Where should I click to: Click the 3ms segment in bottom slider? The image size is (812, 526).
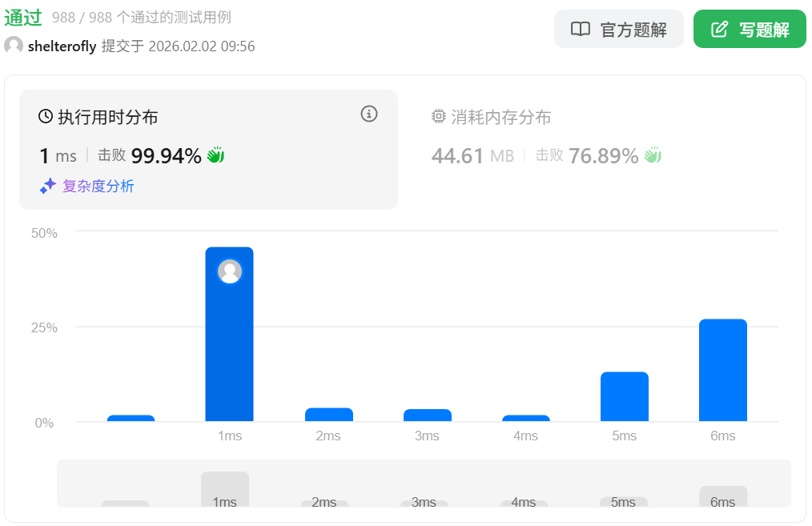click(424, 503)
